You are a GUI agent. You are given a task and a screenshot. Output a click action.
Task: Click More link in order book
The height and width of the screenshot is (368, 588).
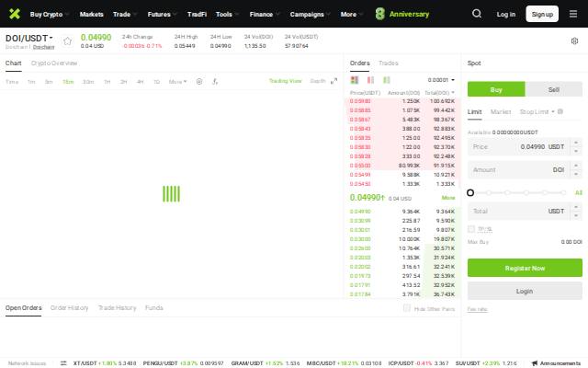pyautogui.click(x=448, y=198)
